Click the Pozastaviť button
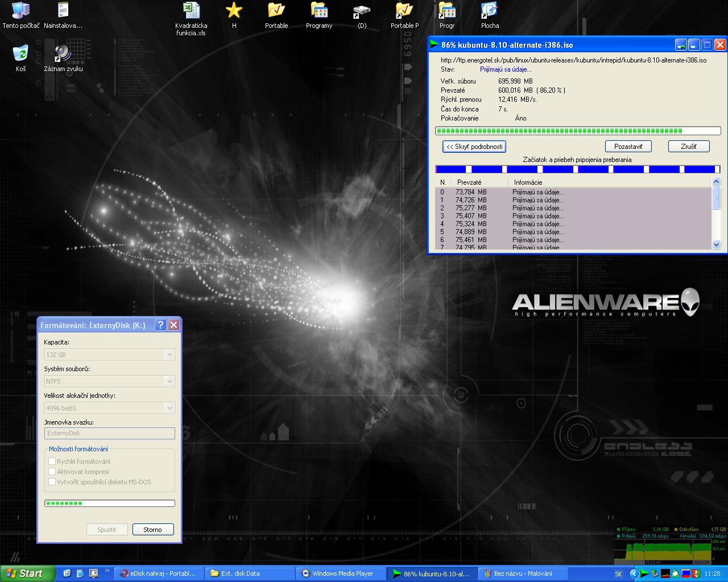 point(628,147)
